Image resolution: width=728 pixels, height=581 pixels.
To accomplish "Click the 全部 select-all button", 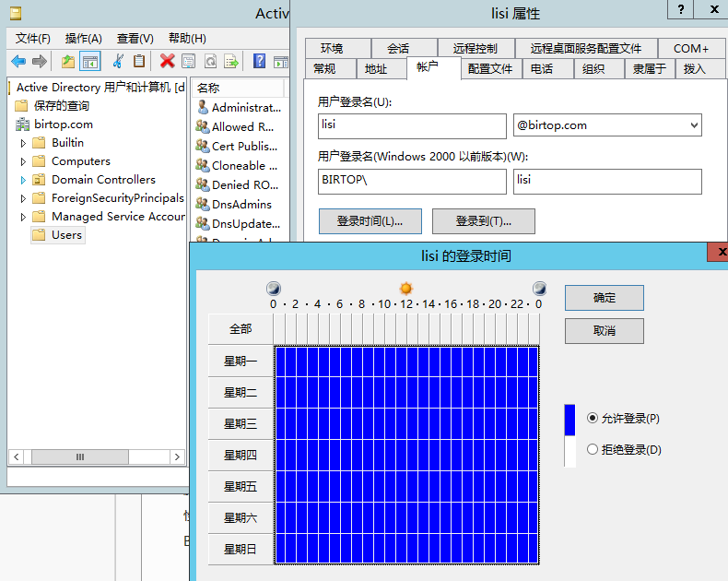I will [241, 329].
